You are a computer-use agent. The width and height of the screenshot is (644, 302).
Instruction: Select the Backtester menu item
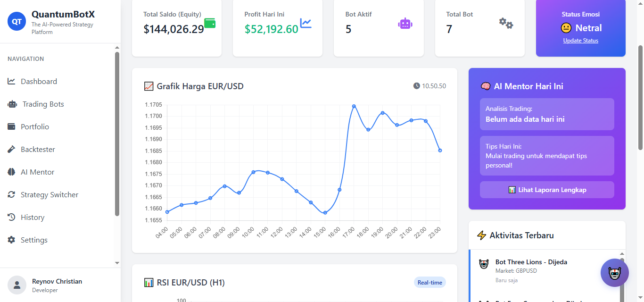coord(57,149)
